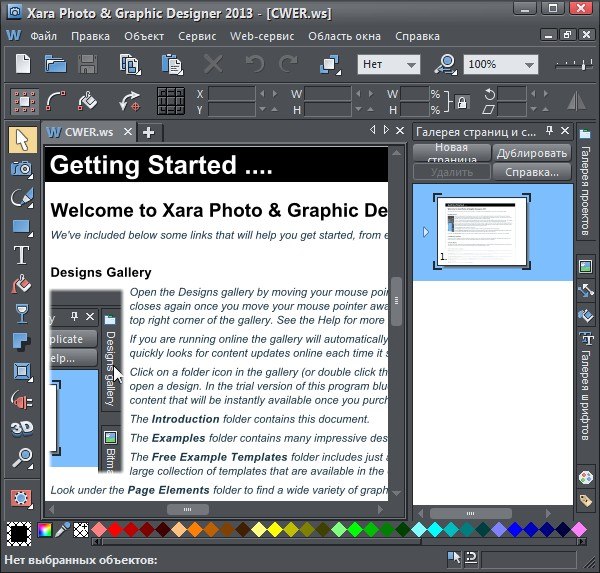The image size is (600, 573).
Task: Choose the Rectangle shape tool
Action: 21,226
